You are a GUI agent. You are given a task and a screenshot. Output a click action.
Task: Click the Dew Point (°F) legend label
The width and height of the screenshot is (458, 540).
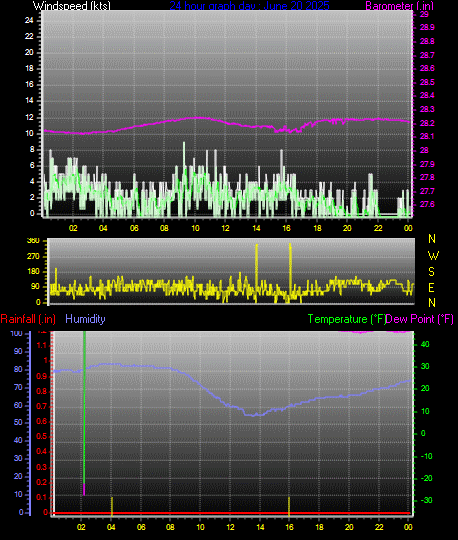coord(419,319)
